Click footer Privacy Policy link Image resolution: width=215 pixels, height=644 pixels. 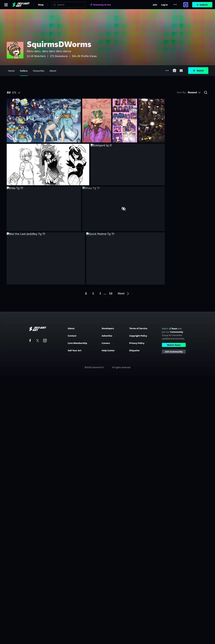coord(137,343)
